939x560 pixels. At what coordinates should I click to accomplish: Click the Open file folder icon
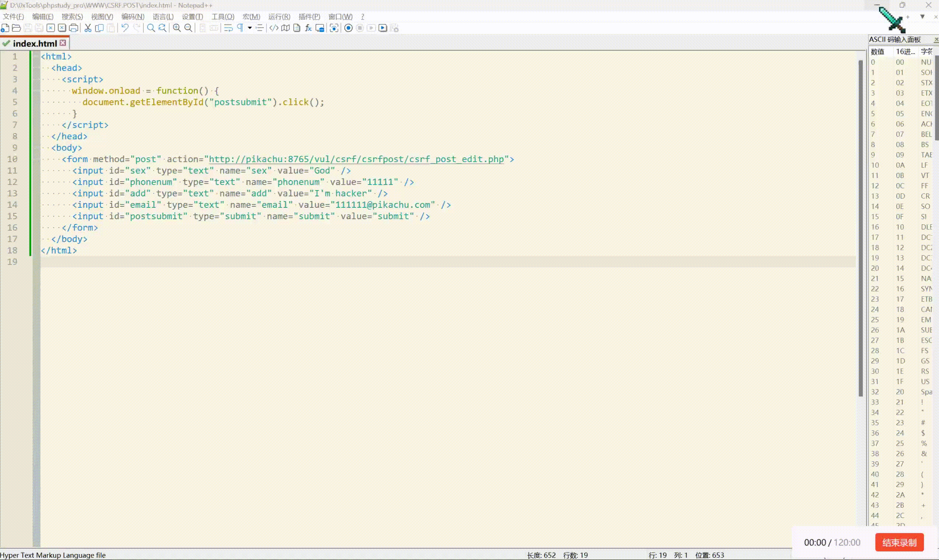[16, 28]
